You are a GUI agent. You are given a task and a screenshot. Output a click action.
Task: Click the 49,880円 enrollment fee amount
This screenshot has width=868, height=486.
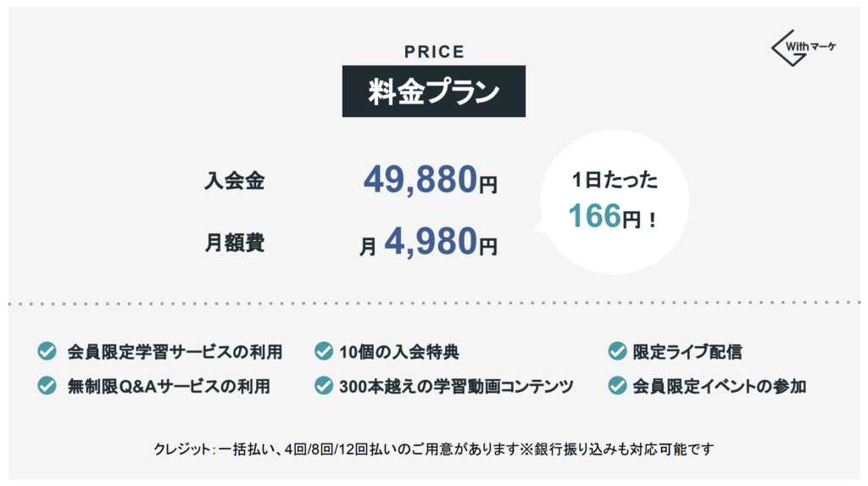point(430,180)
